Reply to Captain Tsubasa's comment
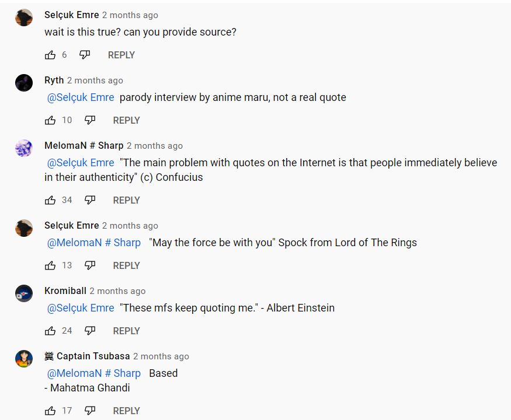Screen dimensions: 511x420 [x=126, y=411]
